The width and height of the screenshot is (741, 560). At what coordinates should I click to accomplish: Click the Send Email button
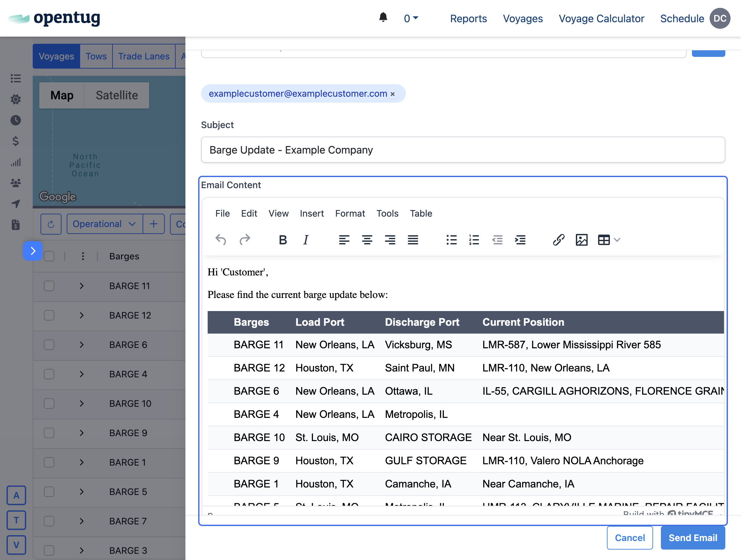[692, 537]
